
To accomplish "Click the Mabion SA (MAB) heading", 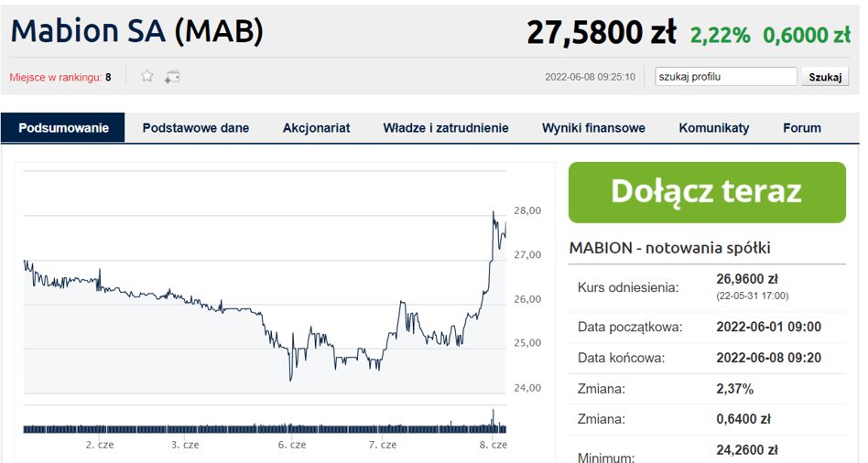I will (x=137, y=32).
